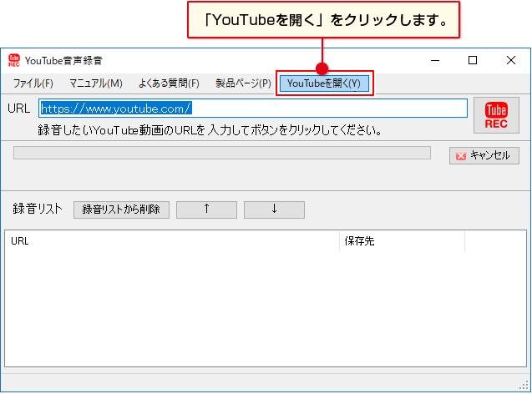This screenshot has width=532, height=394.
Task: Click the YouTube音声録音 app icon in title bar
Action: pos(14,60)
